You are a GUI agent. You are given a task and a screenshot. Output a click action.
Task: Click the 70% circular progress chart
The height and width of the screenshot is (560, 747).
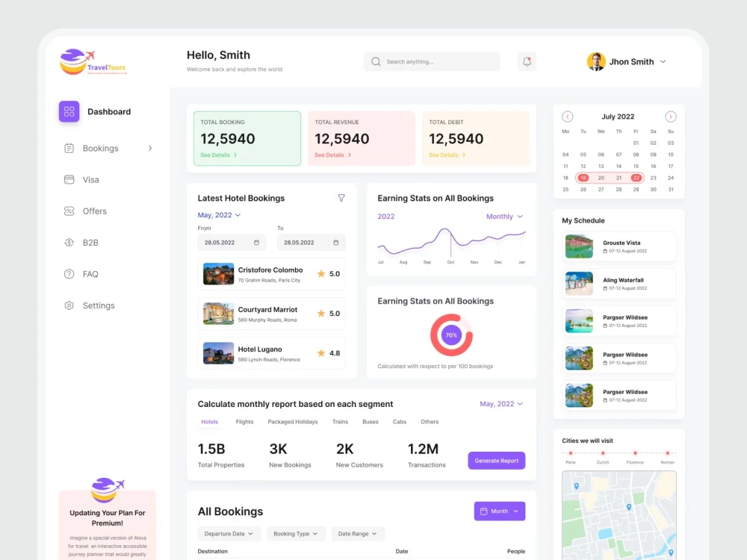coord(450,335)
